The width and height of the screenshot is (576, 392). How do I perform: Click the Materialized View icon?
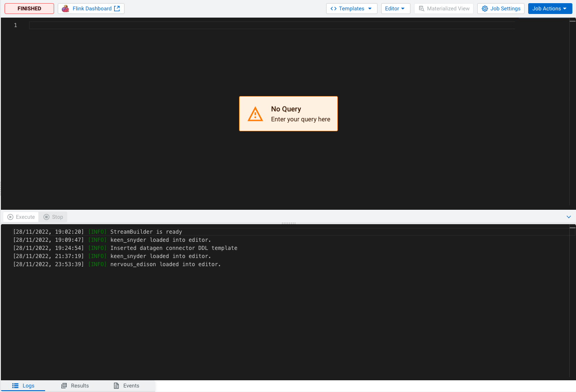(x=421, y=9)
